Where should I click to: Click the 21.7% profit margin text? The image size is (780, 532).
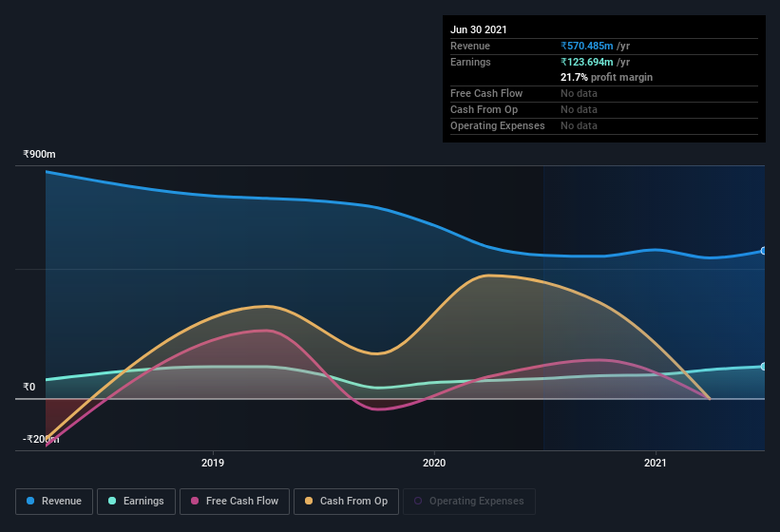606,77
